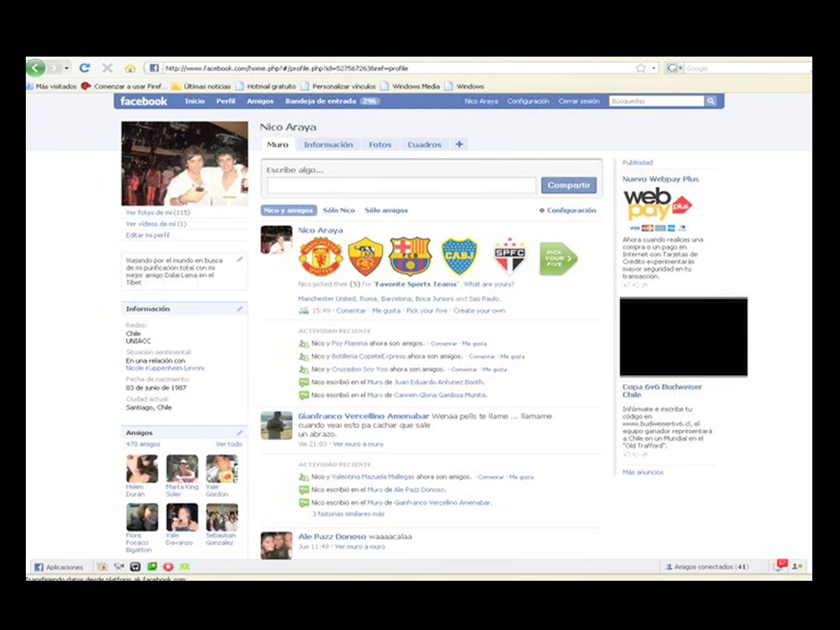Image resolution: width=840 pixels, height=630 pixels.
Task: Click the Boca Juniors CABJ crest
Action: click(460, 257)
